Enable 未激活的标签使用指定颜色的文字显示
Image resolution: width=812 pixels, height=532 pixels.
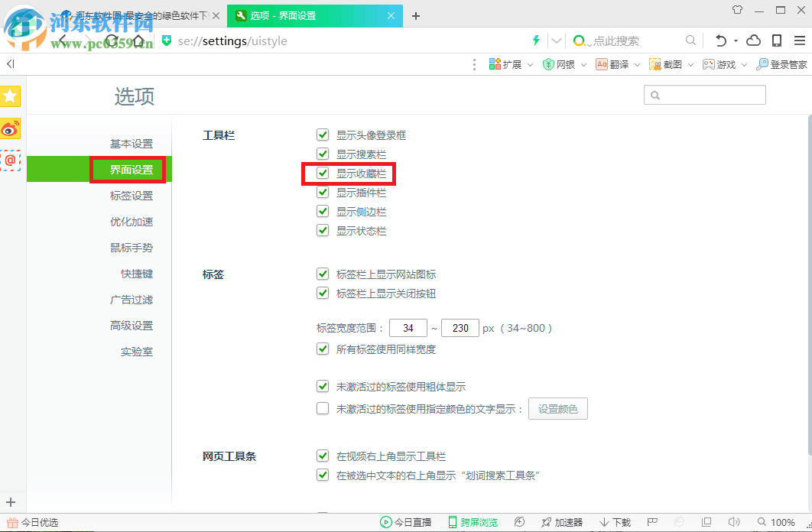click(323, 408)
